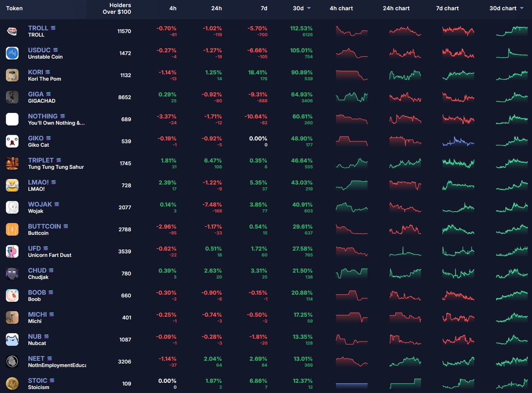The height and width of the screenshot is (393, 532).
Task: Click NEET holders count 3206
Action: click(124, 362)
